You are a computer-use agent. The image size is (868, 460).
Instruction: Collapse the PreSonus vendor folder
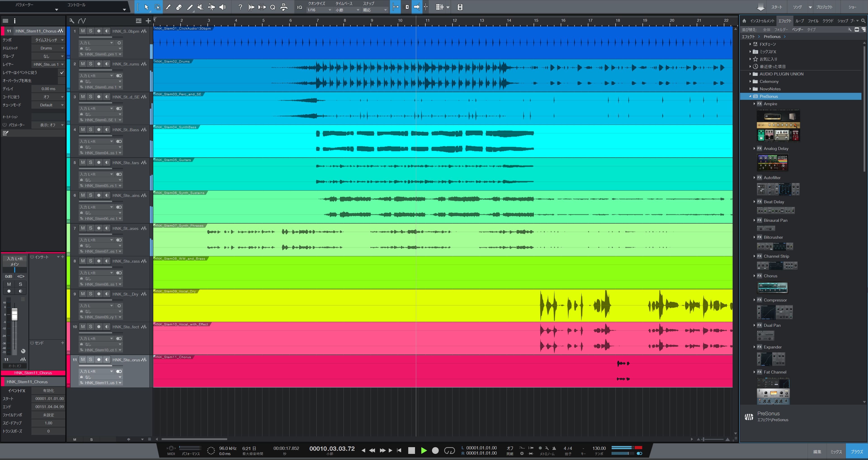(x=750, y=96)
